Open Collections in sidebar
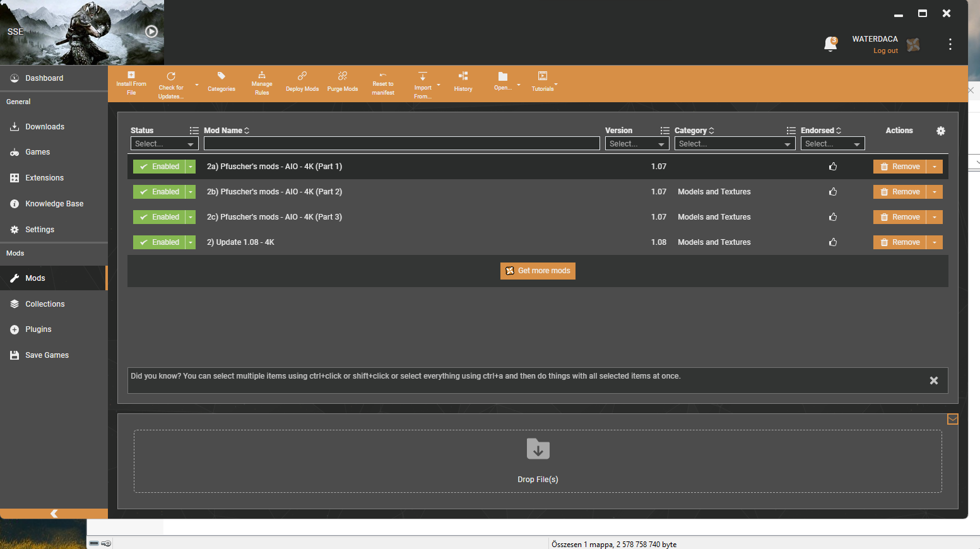Image resolution: width=980 pixels, height=549 pixels. (x=54, y=304)
